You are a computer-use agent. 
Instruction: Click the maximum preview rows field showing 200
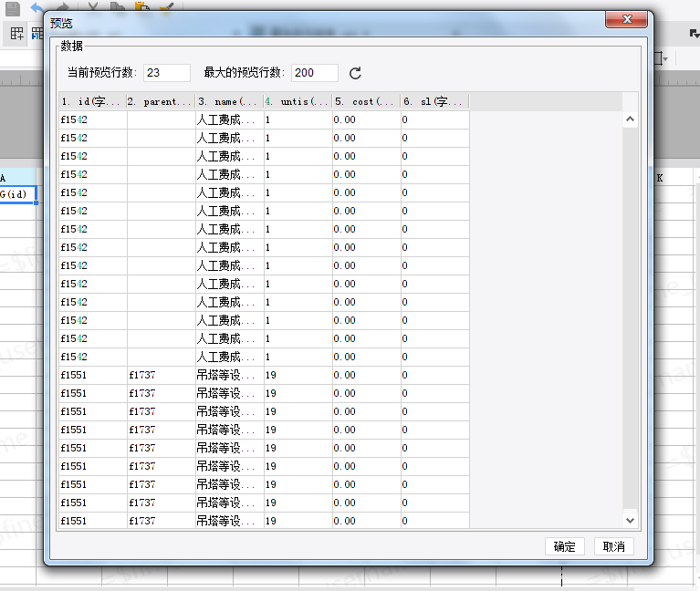point(315,73)
